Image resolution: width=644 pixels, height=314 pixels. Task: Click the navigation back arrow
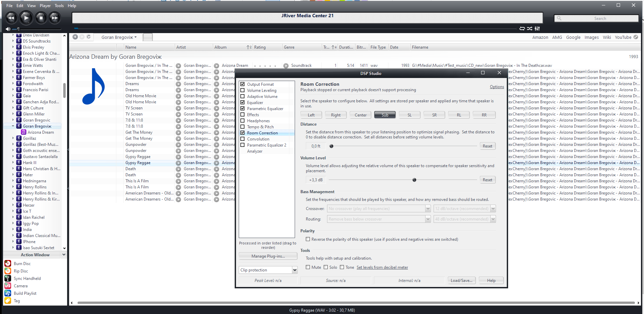tap(75, 37)
